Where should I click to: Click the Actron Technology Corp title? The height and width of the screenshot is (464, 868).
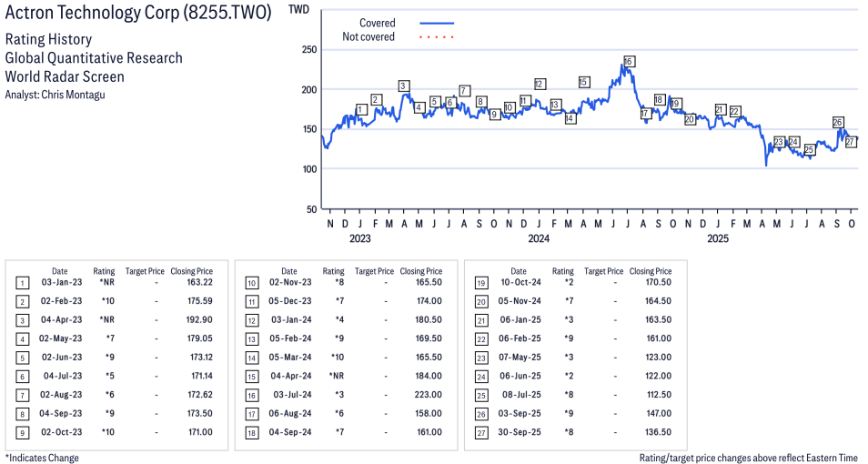[138, 15]
